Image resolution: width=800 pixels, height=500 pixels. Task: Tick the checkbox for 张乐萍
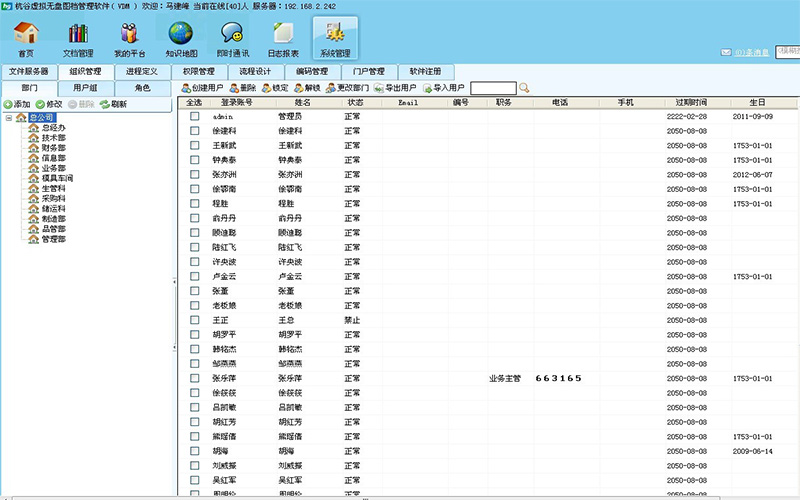(x=194, y=378)
